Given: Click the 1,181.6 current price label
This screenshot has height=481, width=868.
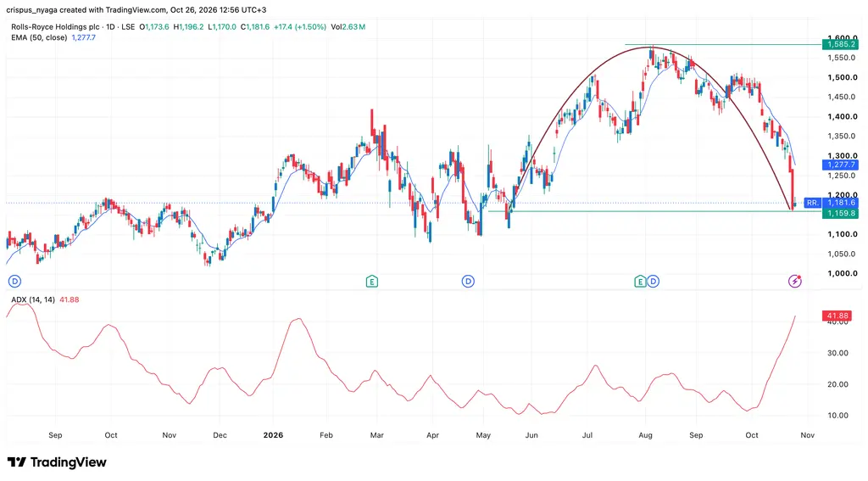Looking at the screenshot, I should 840,203.
